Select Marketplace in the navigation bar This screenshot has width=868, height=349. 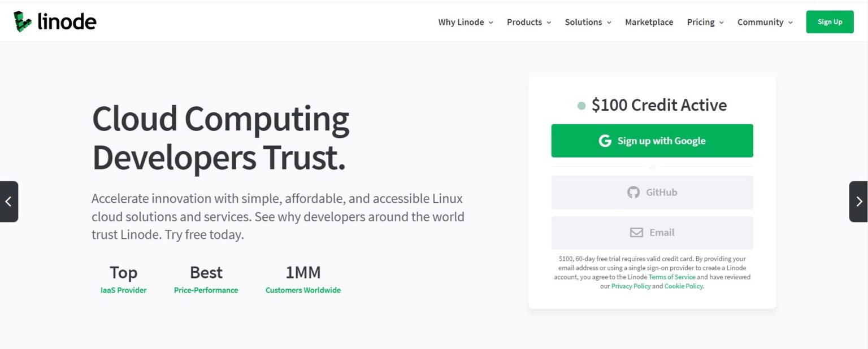(x=649, y=22)
